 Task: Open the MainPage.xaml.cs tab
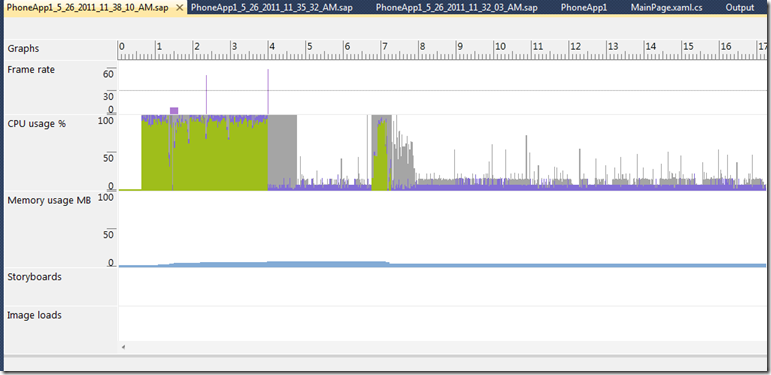click(667, 8)
